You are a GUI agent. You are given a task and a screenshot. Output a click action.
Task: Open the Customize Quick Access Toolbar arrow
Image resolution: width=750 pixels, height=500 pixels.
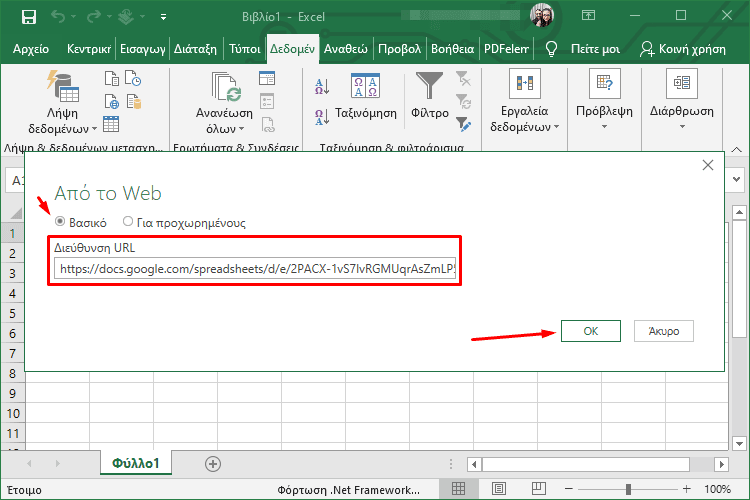tap(164, 17)
